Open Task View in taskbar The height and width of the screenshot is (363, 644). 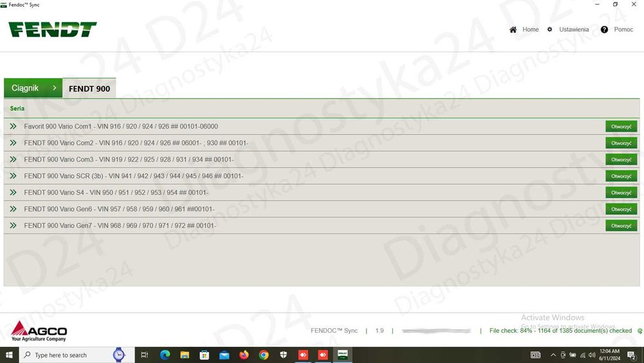point(144,355)
